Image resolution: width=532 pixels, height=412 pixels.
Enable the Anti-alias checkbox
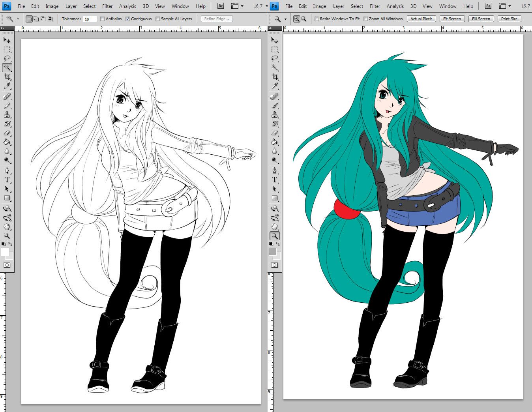(103, 19)
